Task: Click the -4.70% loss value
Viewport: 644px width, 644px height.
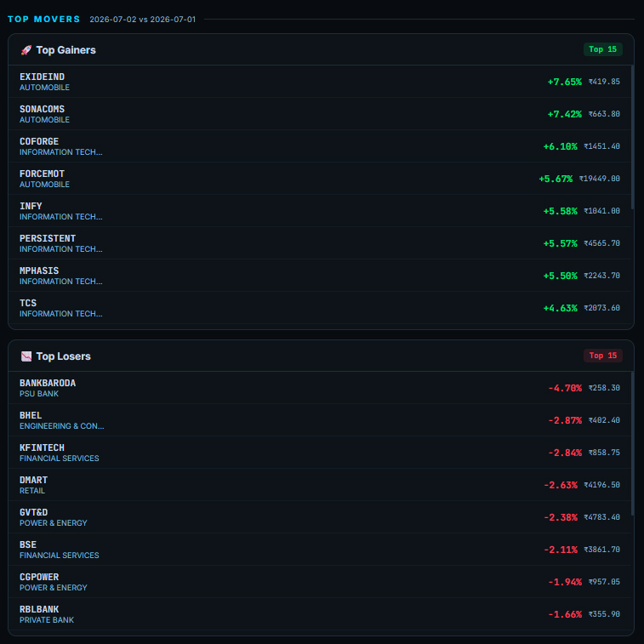Action: pos(565,388)
